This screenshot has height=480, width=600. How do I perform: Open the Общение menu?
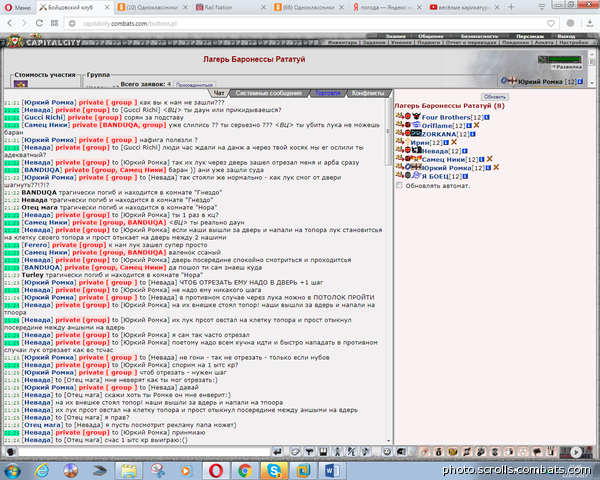pyautogui.click(x=430, y=36)
